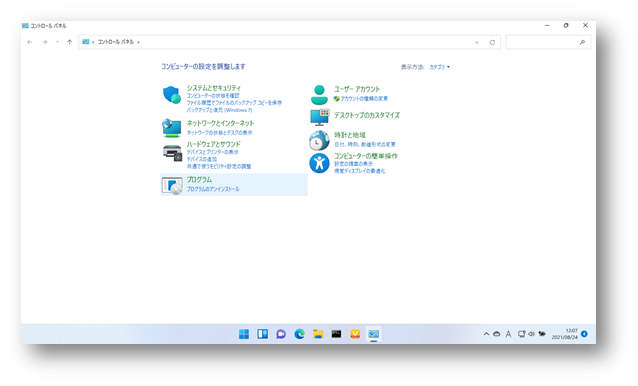Click the IME 'A' input indicator
Image resolution: width=638 pixels, height=386 pixels.
(x=508, y=334)
